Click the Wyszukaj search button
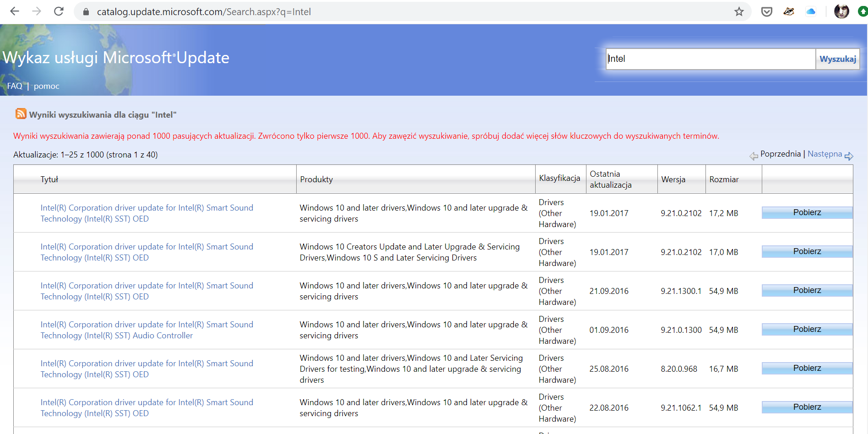This screenshot has width=868, height=434. click(837, 59)
